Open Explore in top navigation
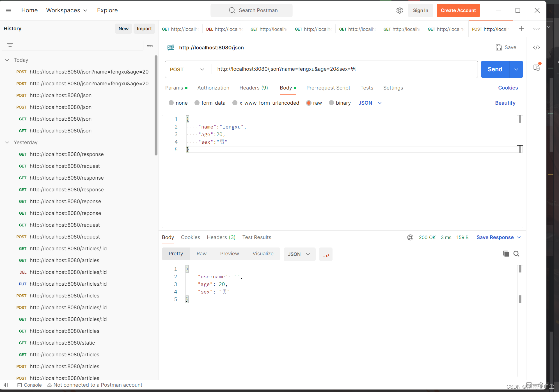 pos(107,10)
